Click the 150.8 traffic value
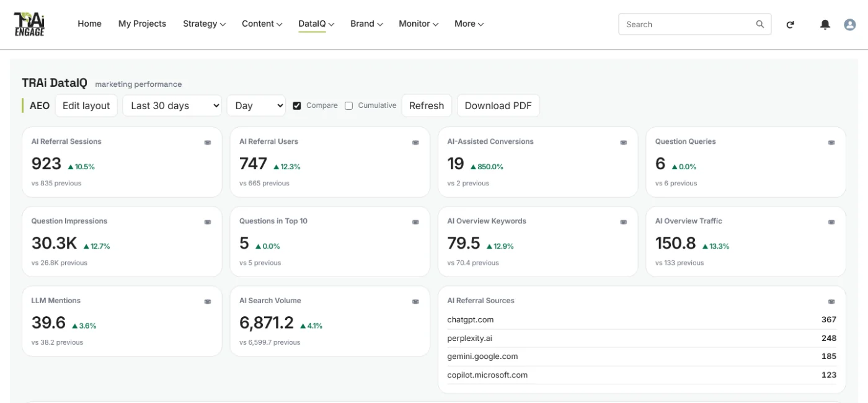 tap(675, 243)
